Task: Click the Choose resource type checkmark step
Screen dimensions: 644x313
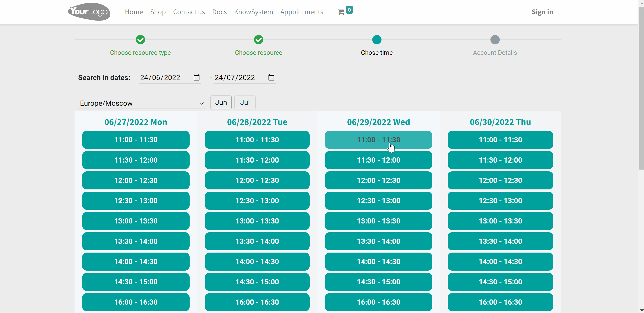Action: click(x=140, y=39)
